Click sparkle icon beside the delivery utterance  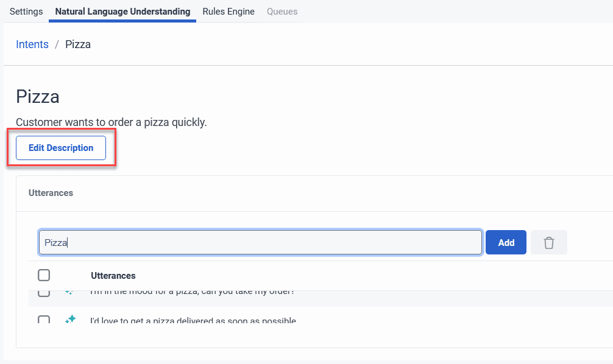[x=70, y=319]
